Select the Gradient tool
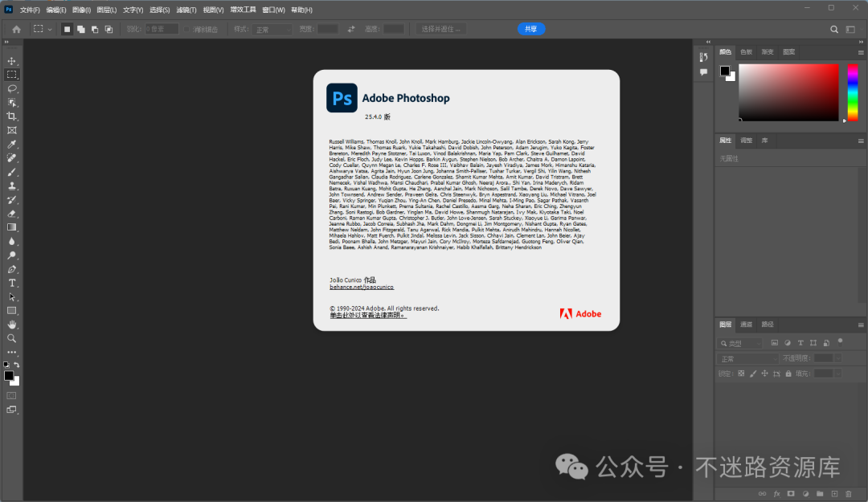 click(x=11, y=227)
